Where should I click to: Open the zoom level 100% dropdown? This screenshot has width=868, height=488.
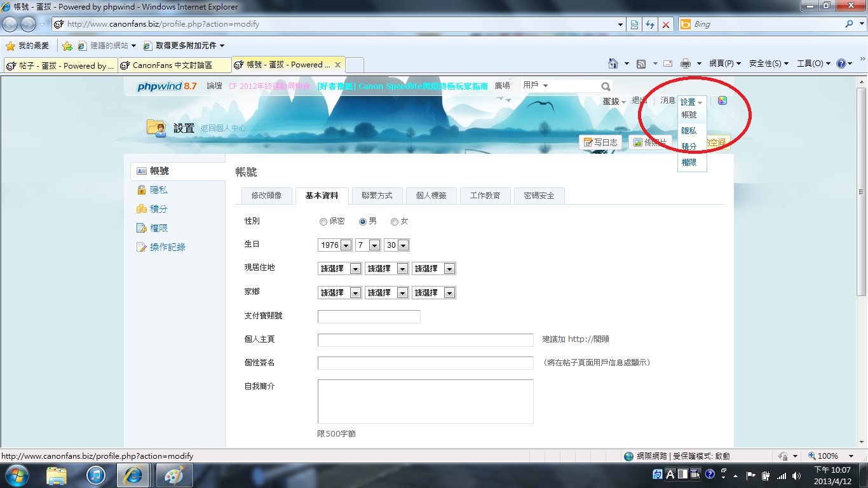coord(851,456)
